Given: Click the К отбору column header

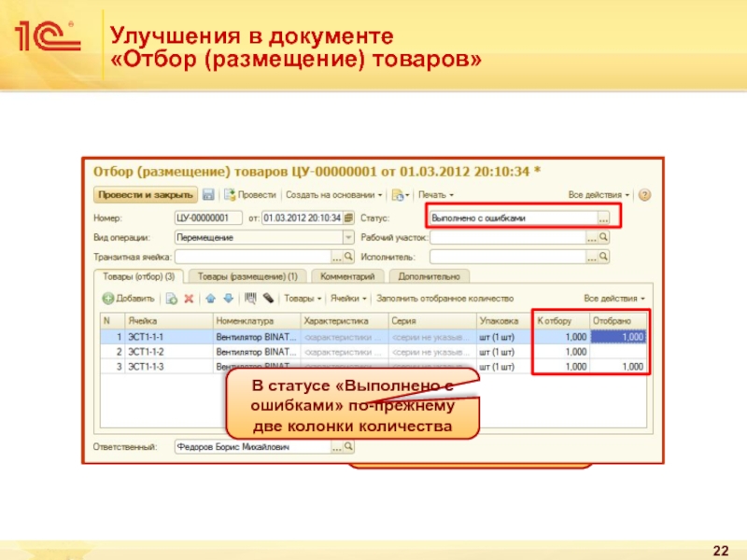Looking at the screenshot, I should [x=561, y=321].
